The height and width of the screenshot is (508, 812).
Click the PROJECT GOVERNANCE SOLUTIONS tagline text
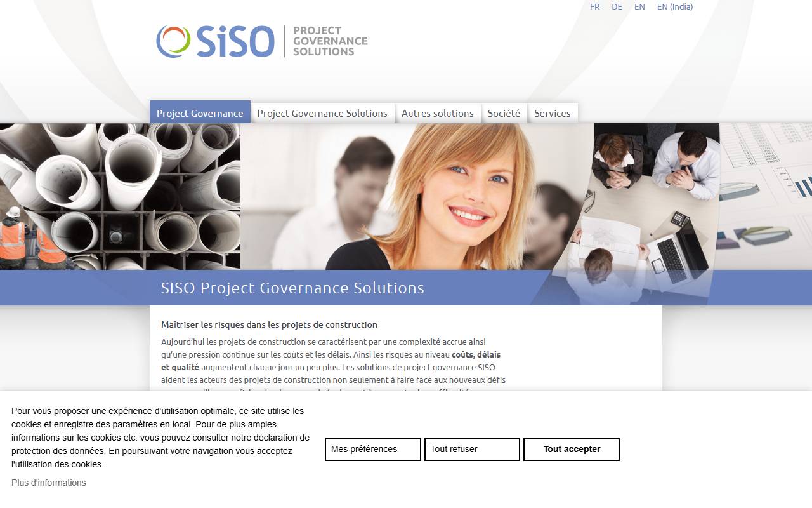tap(330, 41)
